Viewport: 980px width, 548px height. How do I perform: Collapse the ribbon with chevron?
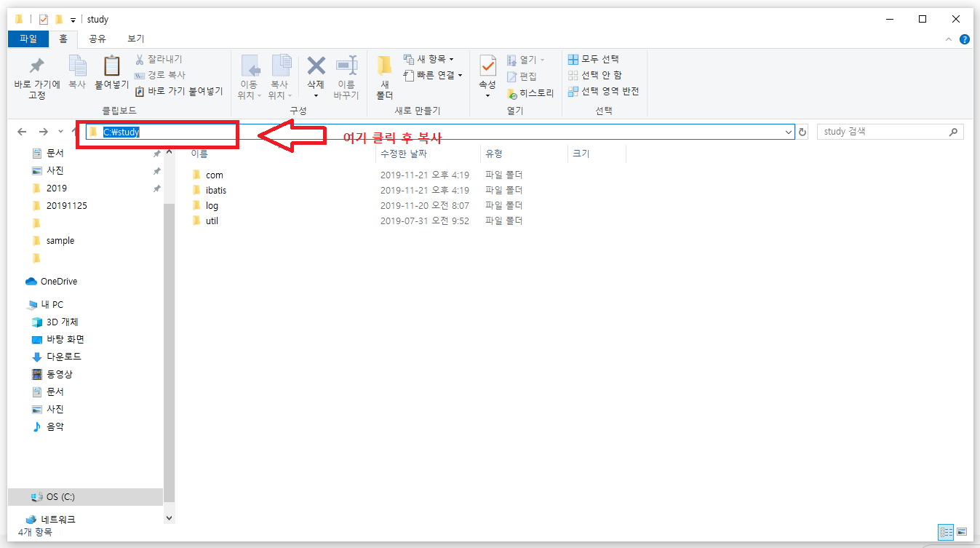tap(949, 39)
